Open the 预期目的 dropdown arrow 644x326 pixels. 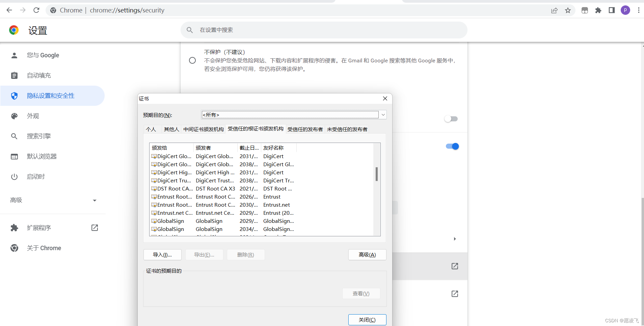click(383, 115)
